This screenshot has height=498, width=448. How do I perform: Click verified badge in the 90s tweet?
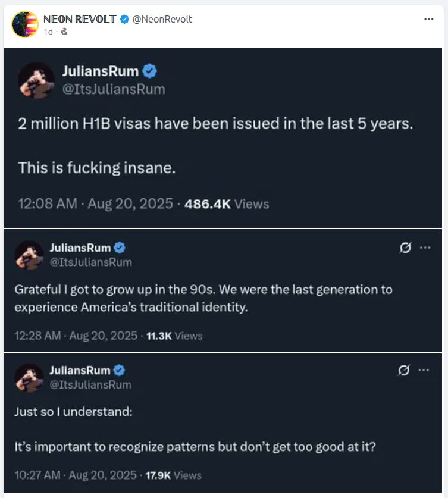point(120,248)
